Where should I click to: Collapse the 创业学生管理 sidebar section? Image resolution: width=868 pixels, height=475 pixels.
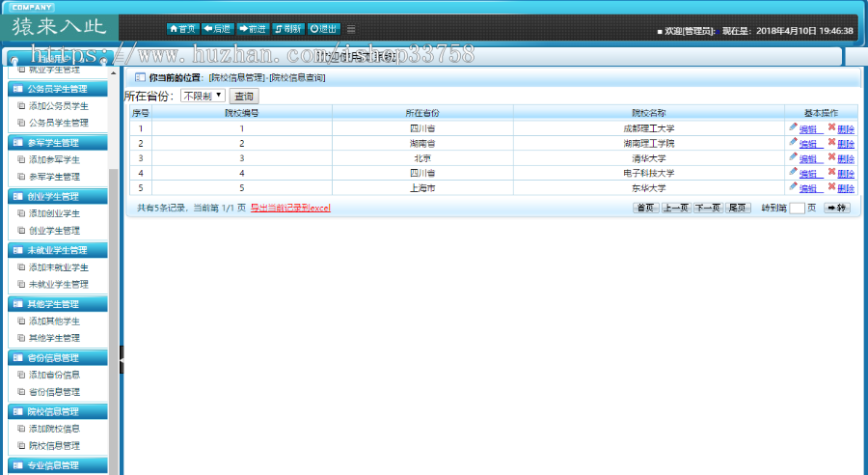click(x=58, y=196)
